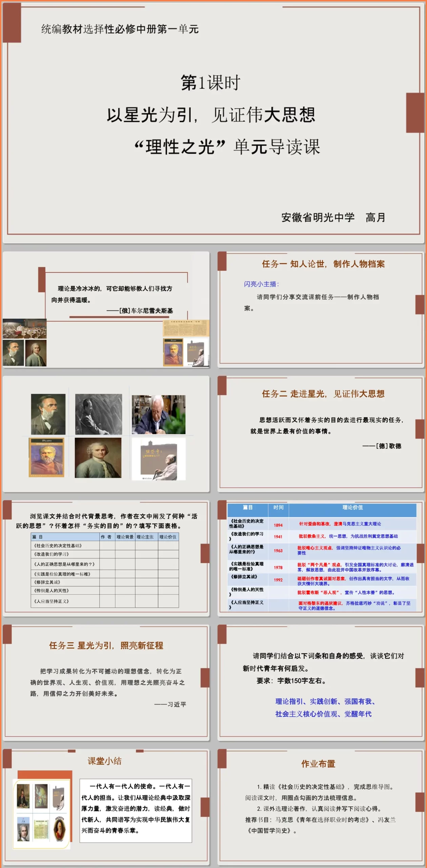Click the newspaper clipping image on the quote slide

186,328
